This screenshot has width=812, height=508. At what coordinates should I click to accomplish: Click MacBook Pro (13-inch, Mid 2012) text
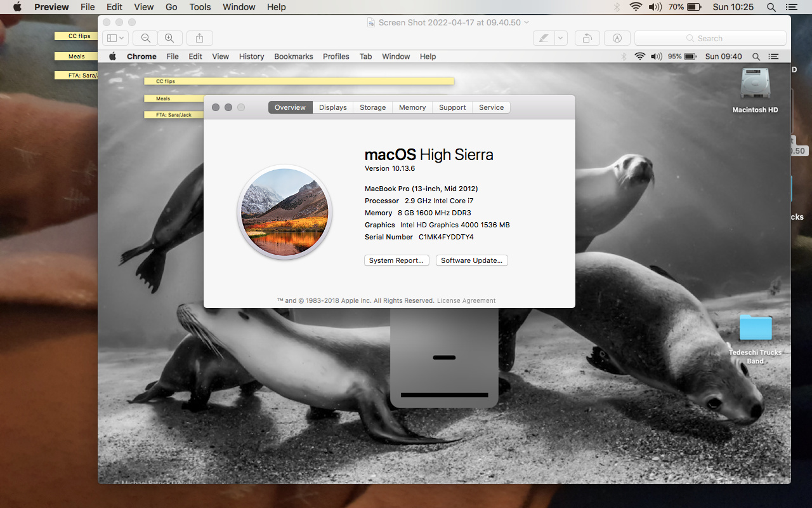[x=421, y=189]
